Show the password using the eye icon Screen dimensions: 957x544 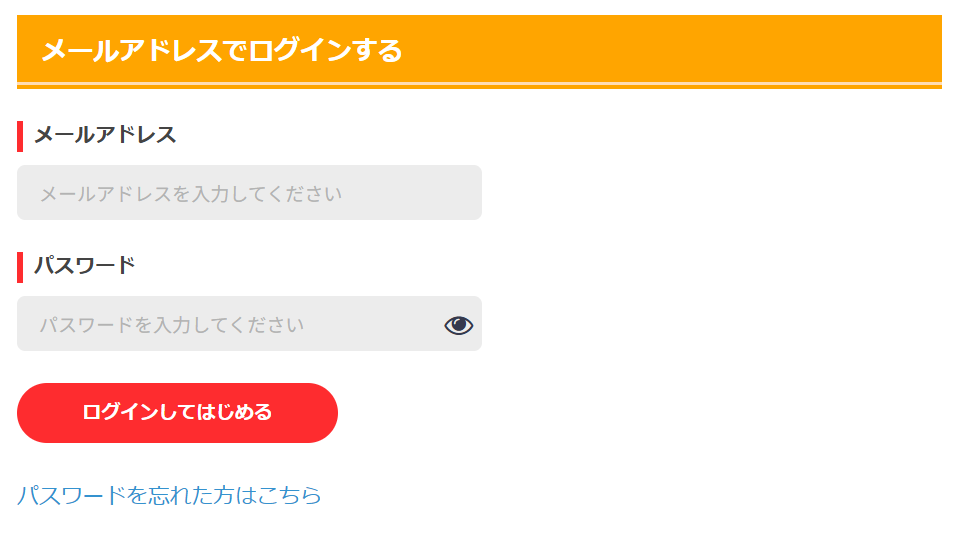click(458, 325)
